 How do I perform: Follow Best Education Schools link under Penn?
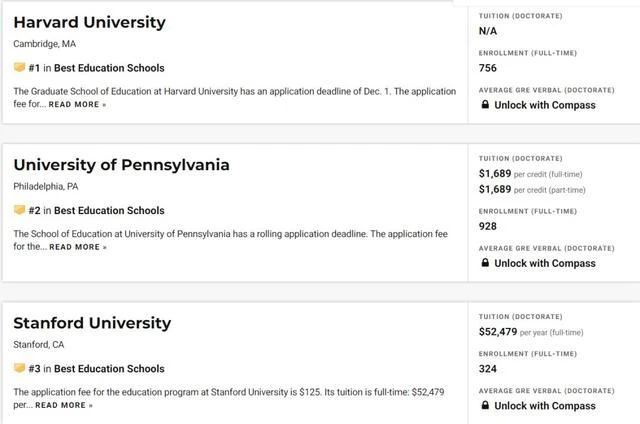tap(109, 211)
